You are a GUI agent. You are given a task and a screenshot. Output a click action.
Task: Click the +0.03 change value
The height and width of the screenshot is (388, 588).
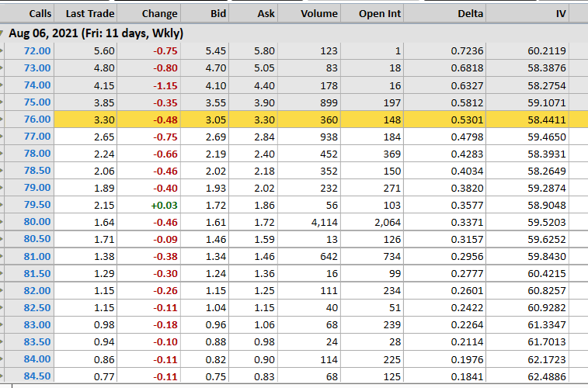[164, 205]
